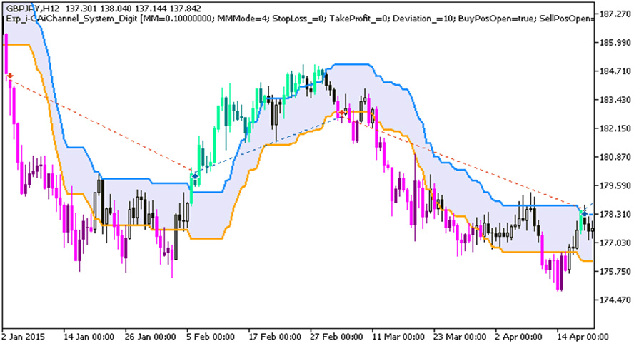Image resolution: width=644 pixels, height=346 pixels.
Task: Click the 14 Jan 00:00 date label
Action: (89, 337)
